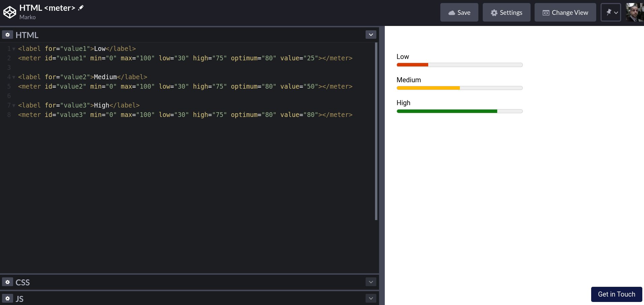Screen dimensions: 644x305
Task: Click the CodePen logo
Action: 9,12
